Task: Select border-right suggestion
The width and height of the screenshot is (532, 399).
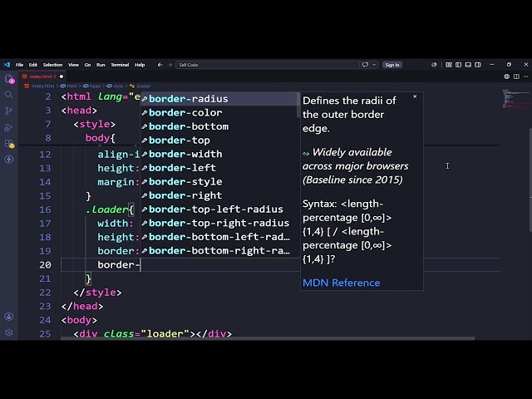Action: coord(219,195)
